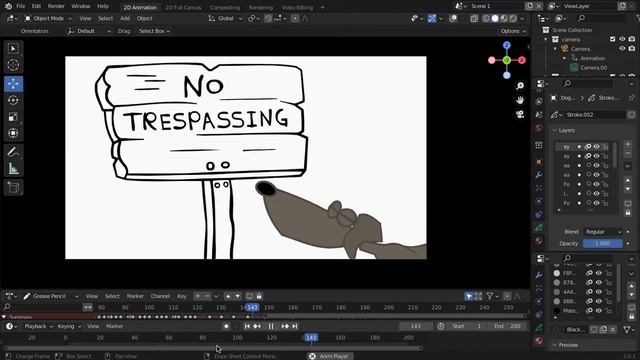Remove the selected grease pencil layer
The width and height of the screenshot is (640, 360).
click(628, 153)
